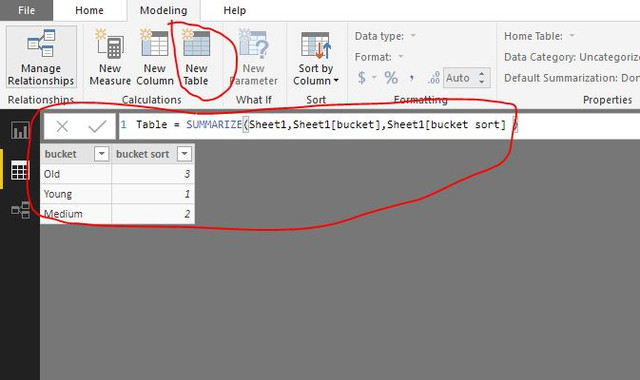Click the decimal places icon
Screen dimensions: 640x380
coord(433,78)
